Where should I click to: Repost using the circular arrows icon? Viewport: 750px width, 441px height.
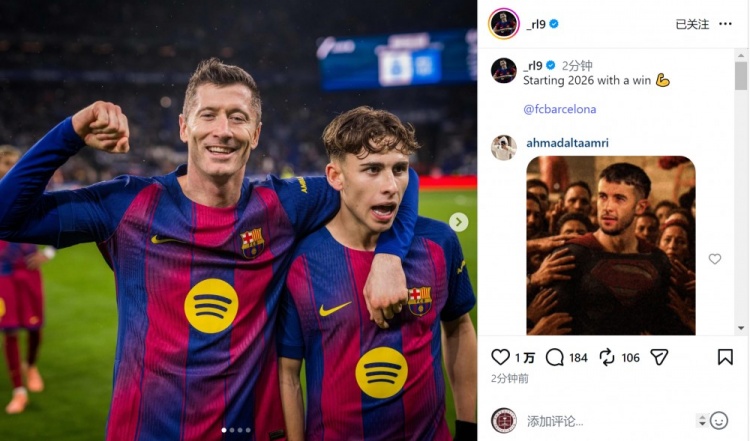click(607, 357)
